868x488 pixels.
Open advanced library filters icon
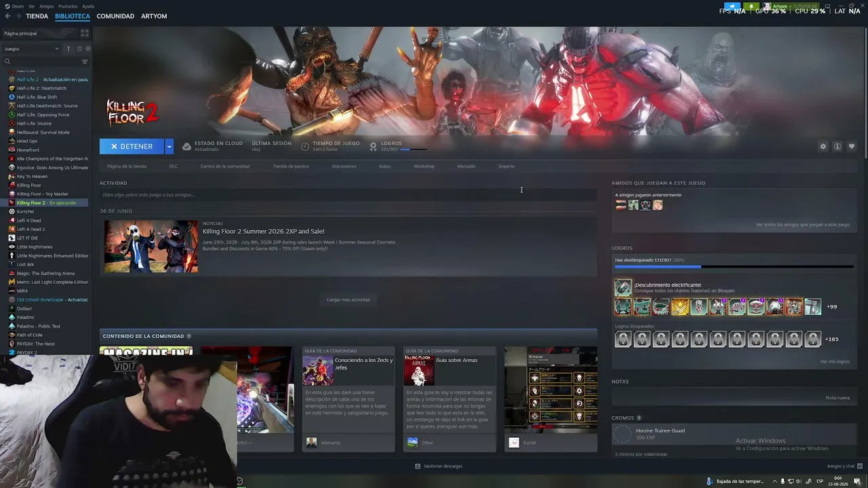pos(85,62)
